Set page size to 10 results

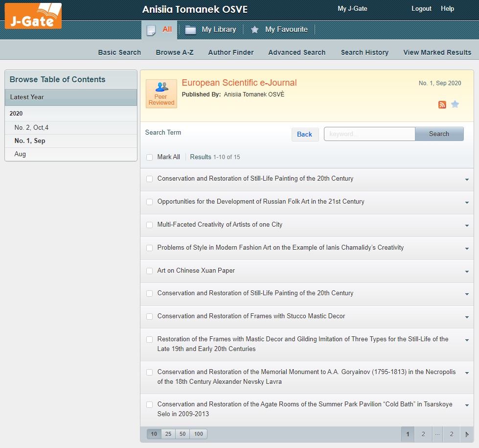tap(154, 434)
